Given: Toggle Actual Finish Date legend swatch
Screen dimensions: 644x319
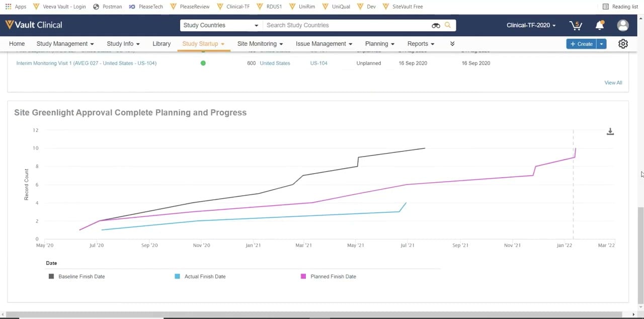Looking at the screenshot, I should coord(177,277).
